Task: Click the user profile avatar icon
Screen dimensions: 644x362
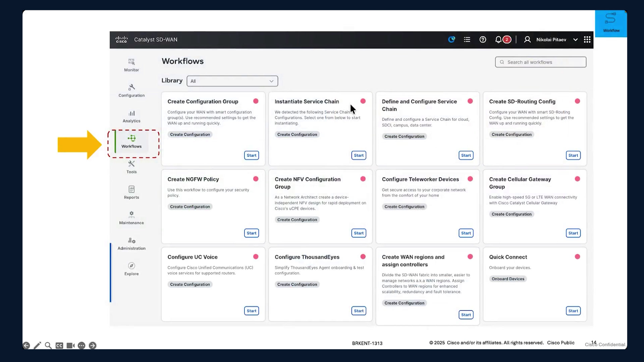Action: click(527, 40)
